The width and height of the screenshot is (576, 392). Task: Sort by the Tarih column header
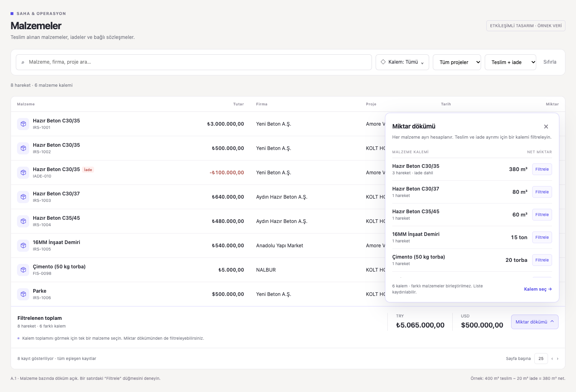tap(446, 104)
